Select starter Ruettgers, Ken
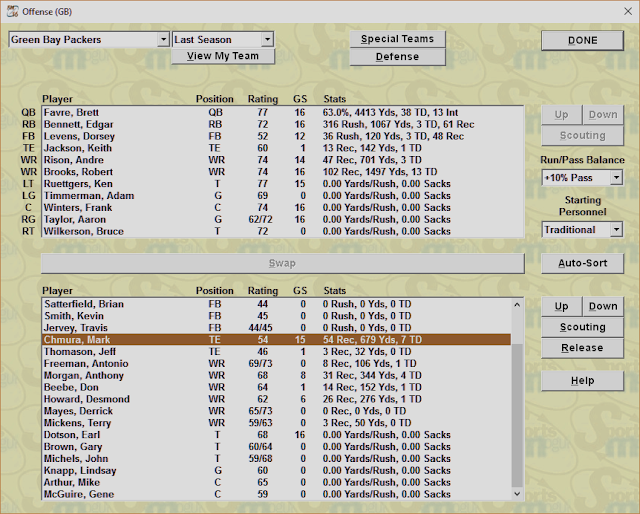 pyautogui.click(x=282, y=184)
